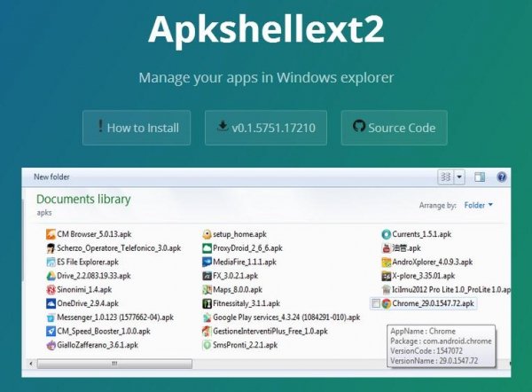Click the Sinonimi_1.4 apk icon
Viewport: 532px width, 392px height.
point(51,290)
